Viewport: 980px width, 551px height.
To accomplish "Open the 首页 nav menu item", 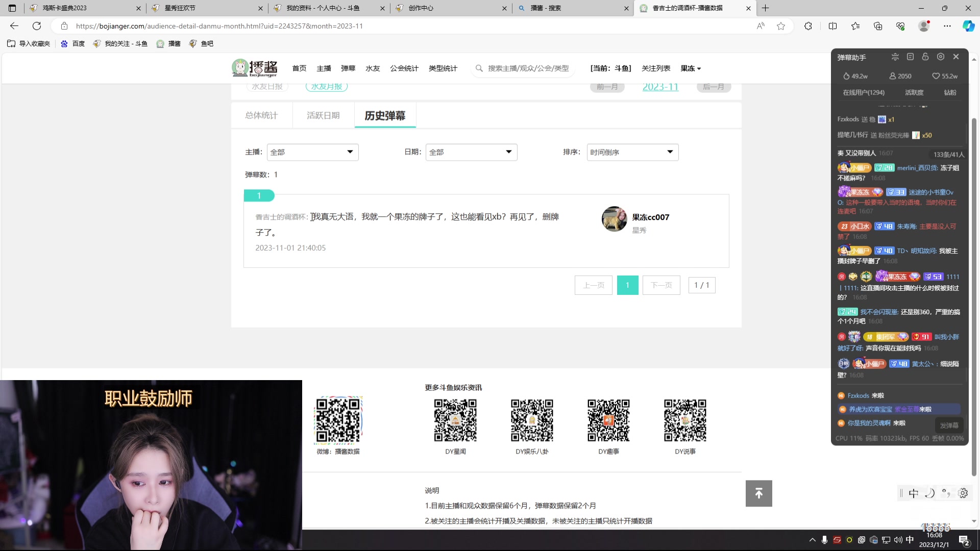I will coord(299,68).
